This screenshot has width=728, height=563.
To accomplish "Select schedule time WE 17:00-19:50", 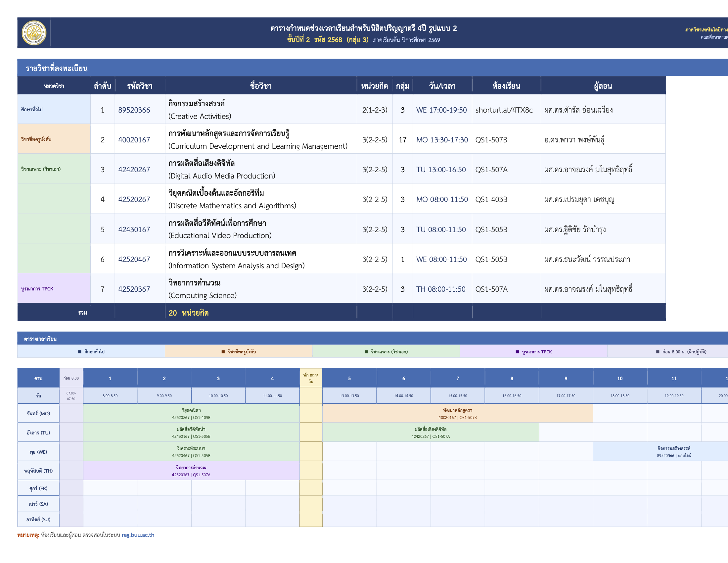I will click(x=441, y=110).
